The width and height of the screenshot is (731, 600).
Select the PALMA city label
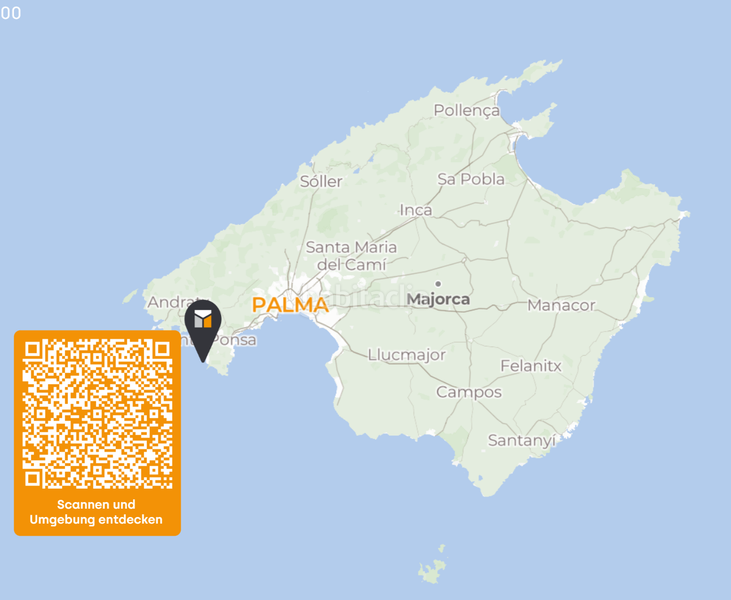point(290,305)
